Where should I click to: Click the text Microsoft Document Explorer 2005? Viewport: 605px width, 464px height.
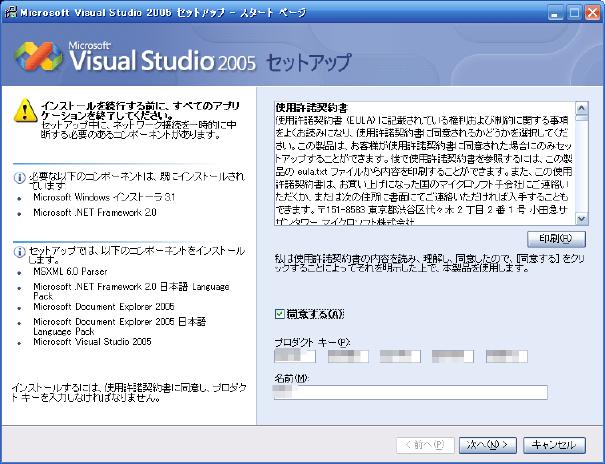pyautogui.click(x=103, y=307)
